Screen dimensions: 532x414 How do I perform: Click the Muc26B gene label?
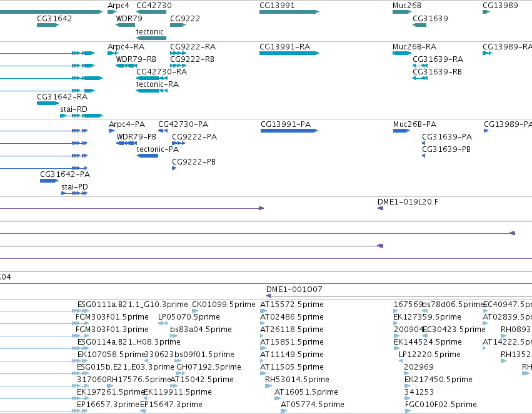[407, 6]
